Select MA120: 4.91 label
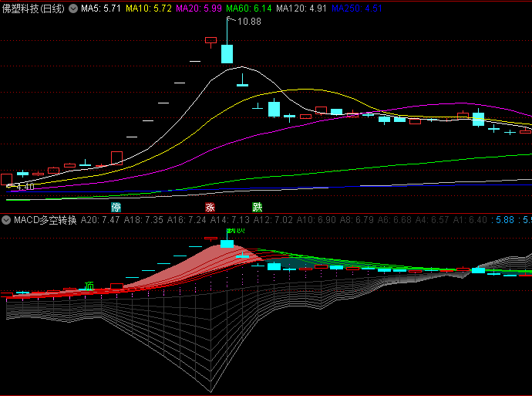 pyautogui.click(x=301, y=8)
